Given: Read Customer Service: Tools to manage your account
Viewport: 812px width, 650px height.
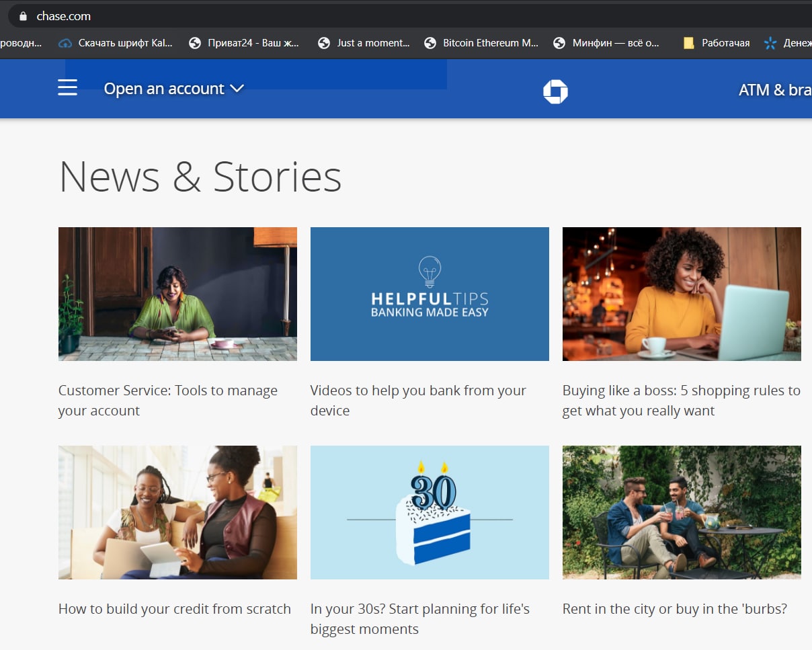Looking at the screenshot, I should pyautogui.click(x=168, y=401).
